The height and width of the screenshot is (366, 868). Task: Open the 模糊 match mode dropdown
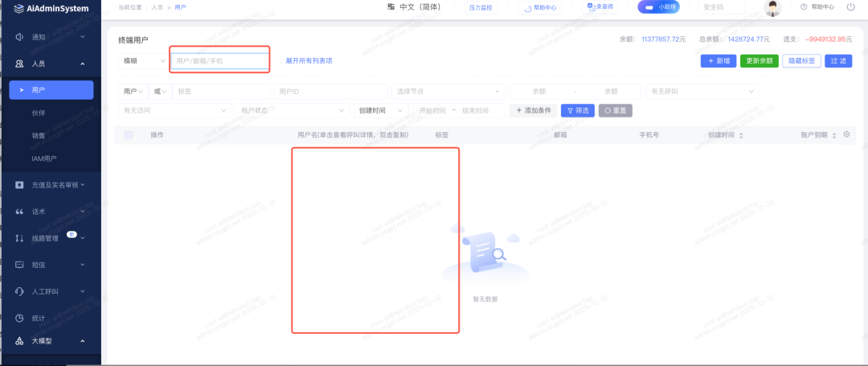click(x=141, y=60)
